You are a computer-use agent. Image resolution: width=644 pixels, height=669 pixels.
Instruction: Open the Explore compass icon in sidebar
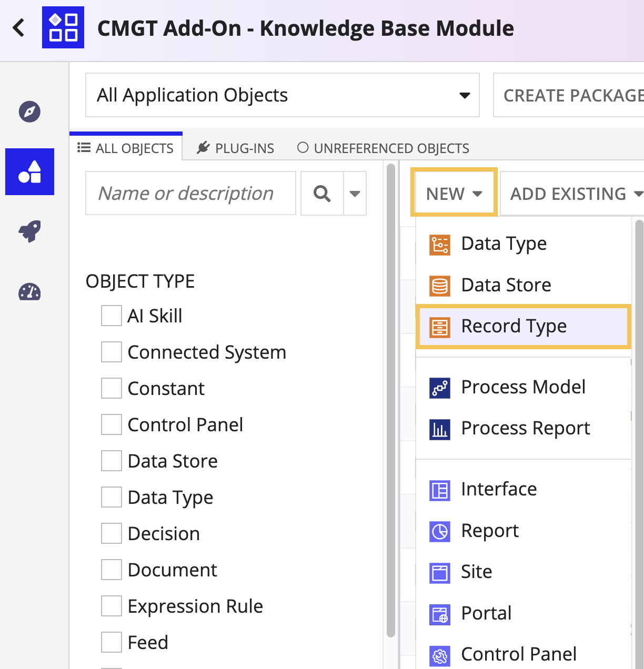click(x=29, y=111)
